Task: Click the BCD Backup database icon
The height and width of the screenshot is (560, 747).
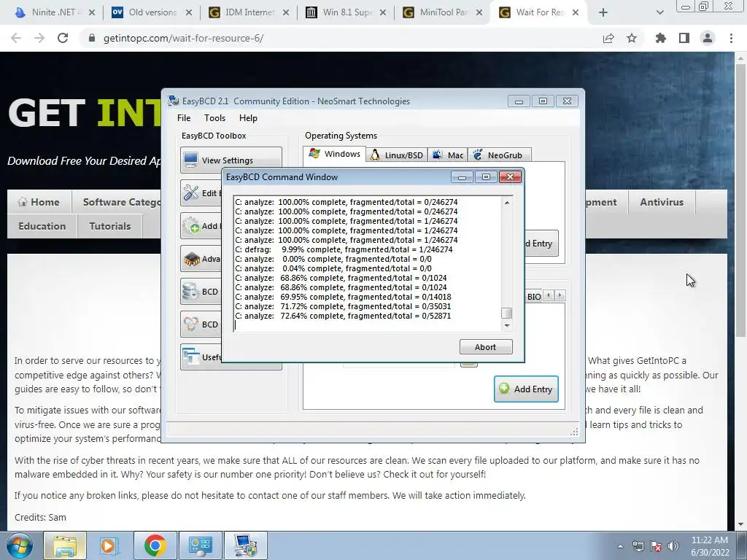Action: pyautogui.click(x=191, y=292)
